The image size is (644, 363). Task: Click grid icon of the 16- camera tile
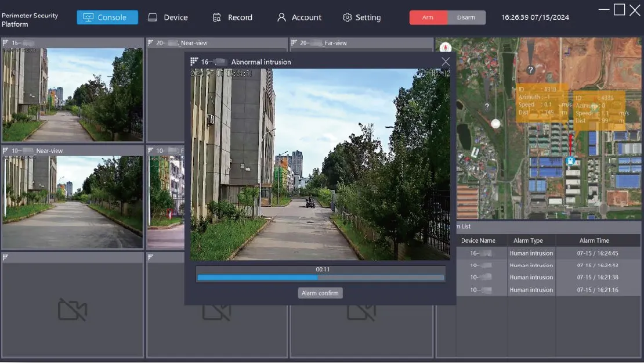[x=5, y=43]
